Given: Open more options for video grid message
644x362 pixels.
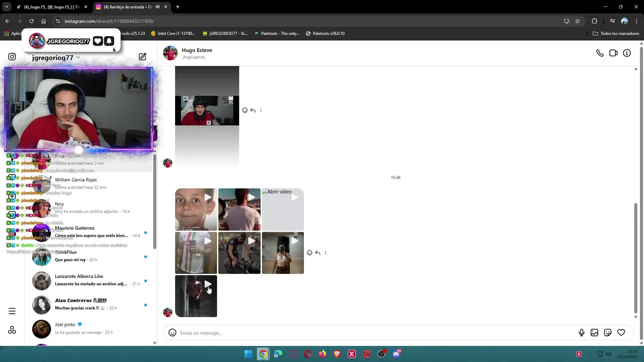Looking at the screenshot, I should [x=326, y=253].
